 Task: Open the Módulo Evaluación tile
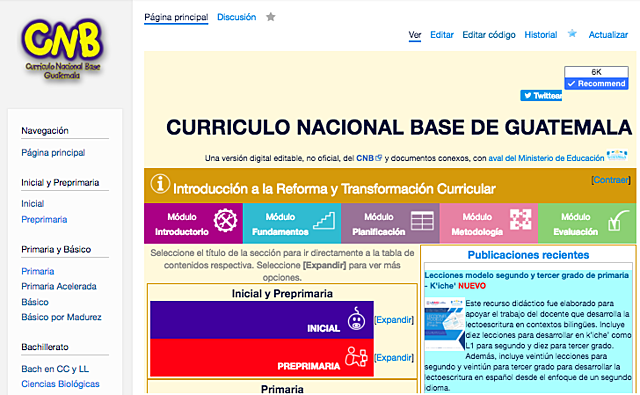coord(587,223)
